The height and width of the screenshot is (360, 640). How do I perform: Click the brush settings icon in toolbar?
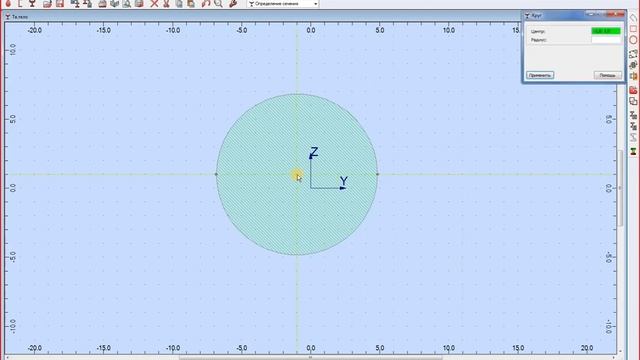tap(233, 4)
